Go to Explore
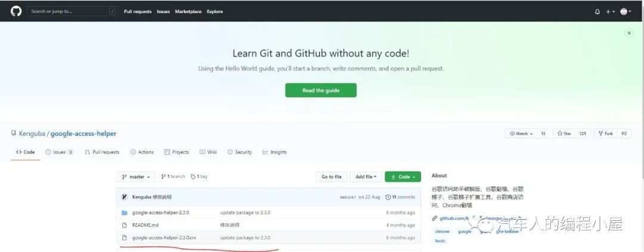 click(215, 11)
